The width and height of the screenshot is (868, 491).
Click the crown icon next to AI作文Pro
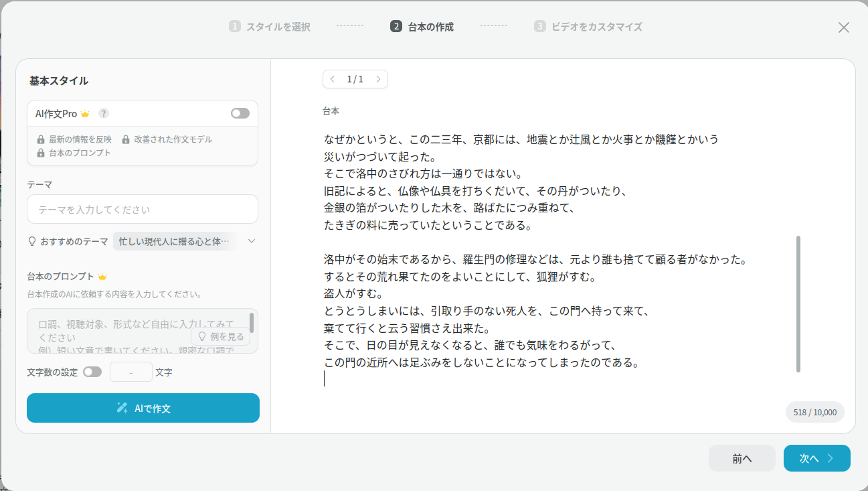pyautogui.click(x=85, y=114)
